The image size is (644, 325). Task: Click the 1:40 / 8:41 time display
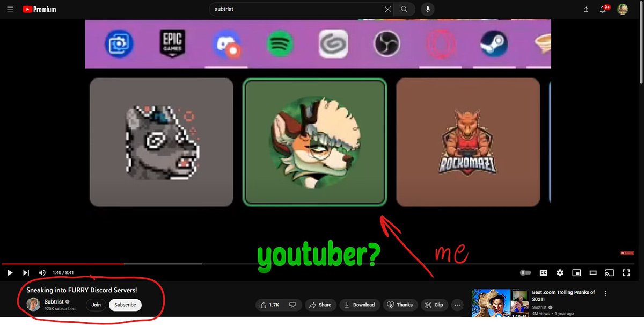click(63, 273)
